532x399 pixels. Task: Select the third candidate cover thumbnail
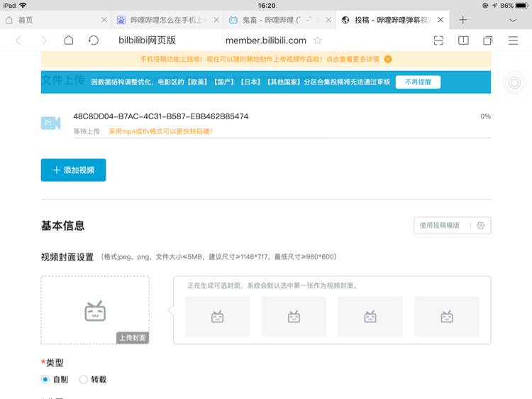coord(370,317)
